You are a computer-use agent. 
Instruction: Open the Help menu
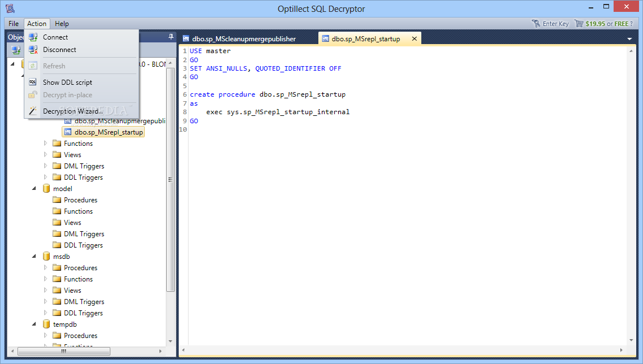pyautogui.click(x=62, y=24)
